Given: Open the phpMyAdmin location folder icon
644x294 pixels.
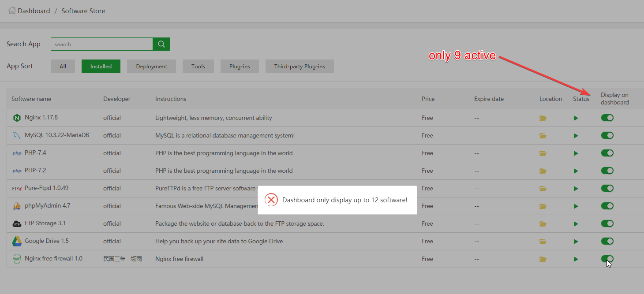Looking at the screenshot, I should [543, 206].
